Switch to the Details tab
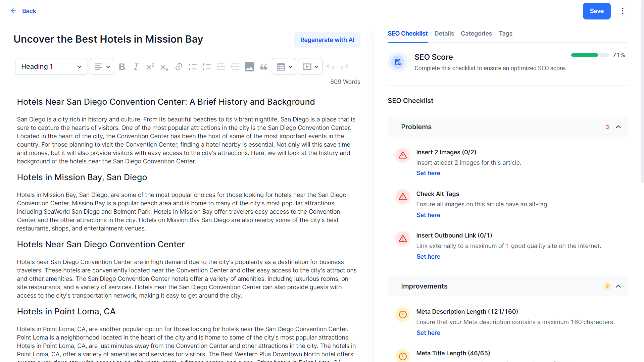This screenshot has height=362, width=644. [444, 34]
